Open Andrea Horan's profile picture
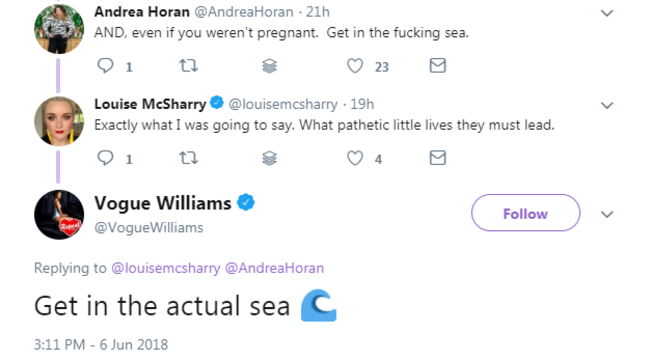The width and height of the screenshot is (650, 361). click(x=59, y=29)
